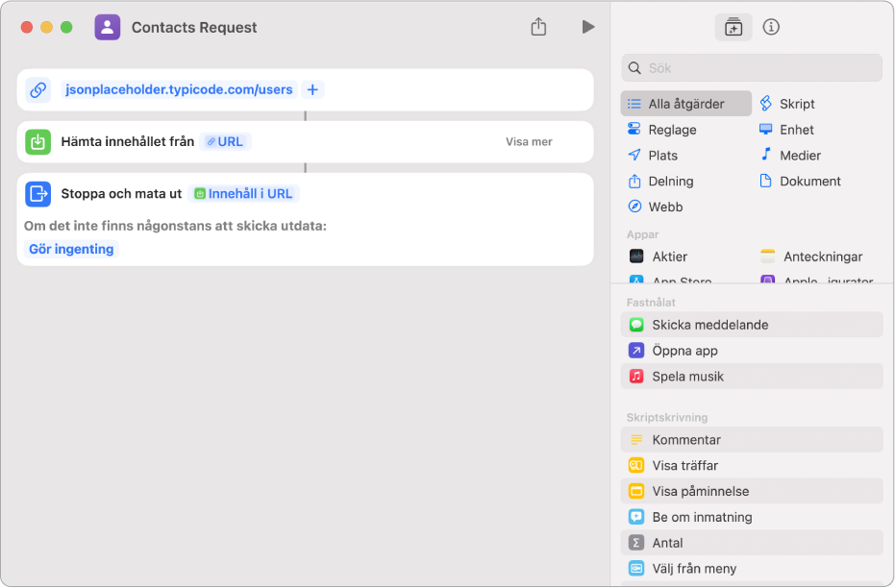Select the Visa påminnelse action label
Image resolution: width=895 pixels, height=588 pixels.
(701, 491)
